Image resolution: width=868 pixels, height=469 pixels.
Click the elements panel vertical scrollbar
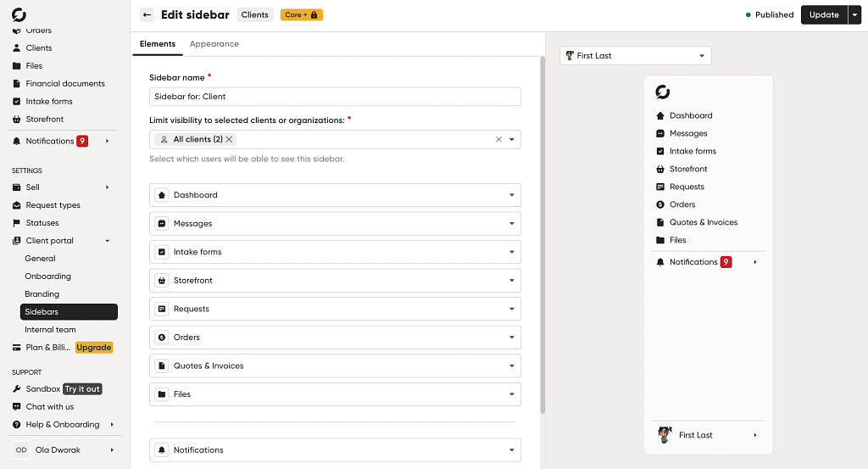[x=542, y=235]
